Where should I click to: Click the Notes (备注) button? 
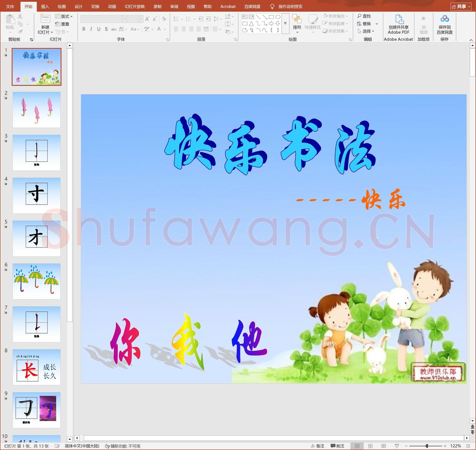[318, 446]
